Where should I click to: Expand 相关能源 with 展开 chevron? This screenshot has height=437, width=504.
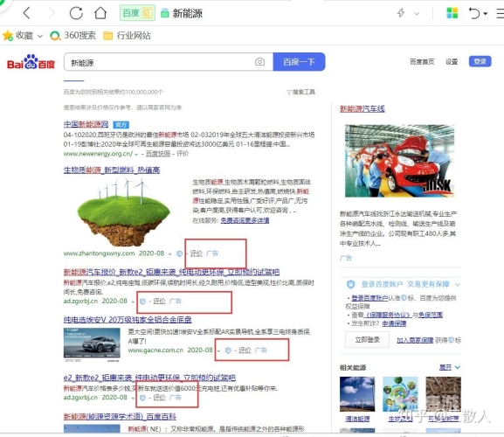click(x=450, y=368)
